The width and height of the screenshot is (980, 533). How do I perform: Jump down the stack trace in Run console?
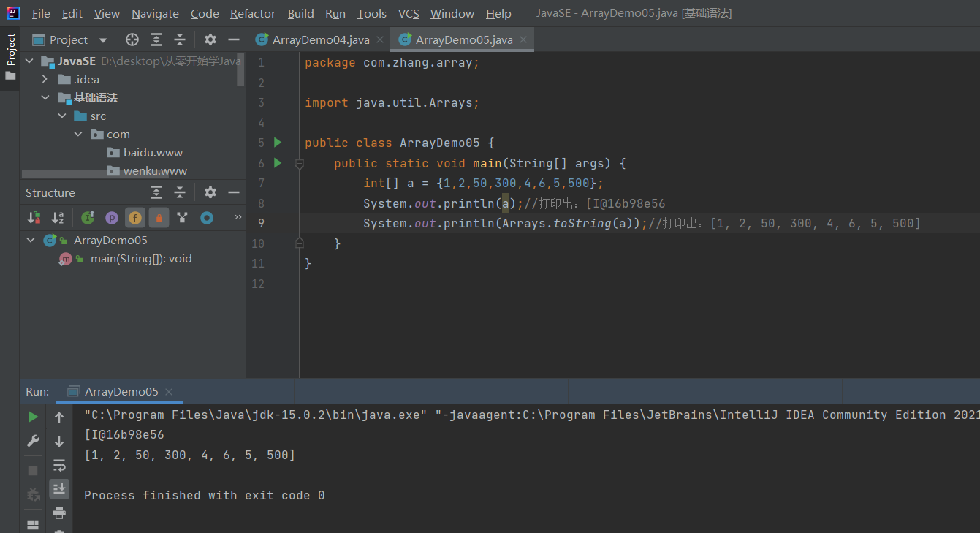(59, 441)
